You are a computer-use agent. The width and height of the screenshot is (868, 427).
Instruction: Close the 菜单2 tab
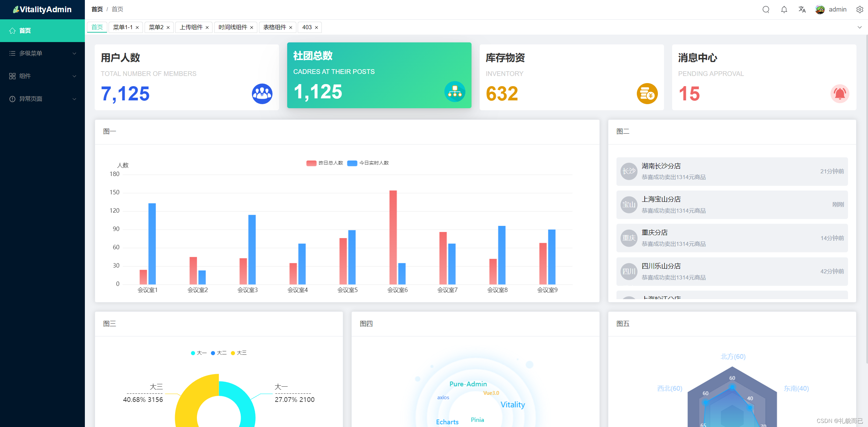pyautogui.click(x=168, y=28)
